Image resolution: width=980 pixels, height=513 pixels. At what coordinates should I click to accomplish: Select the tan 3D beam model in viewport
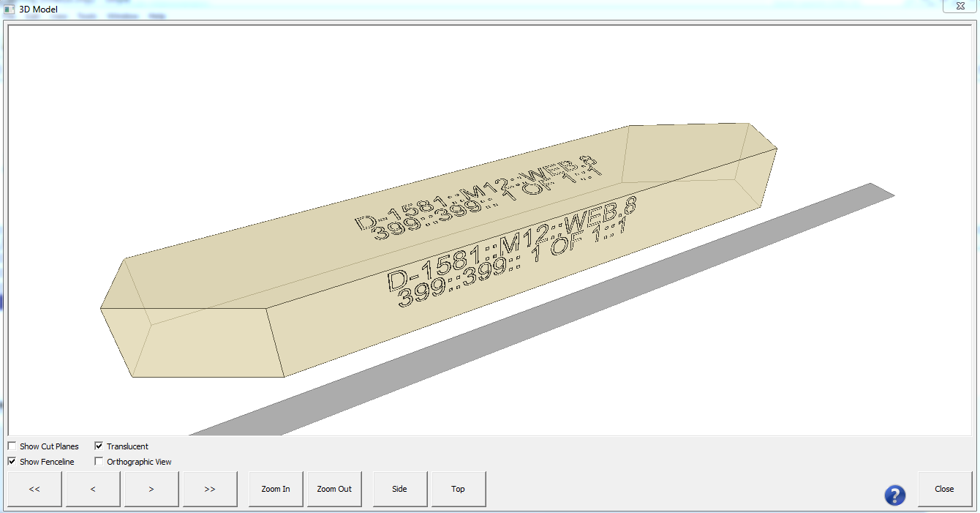coord(439,250)
